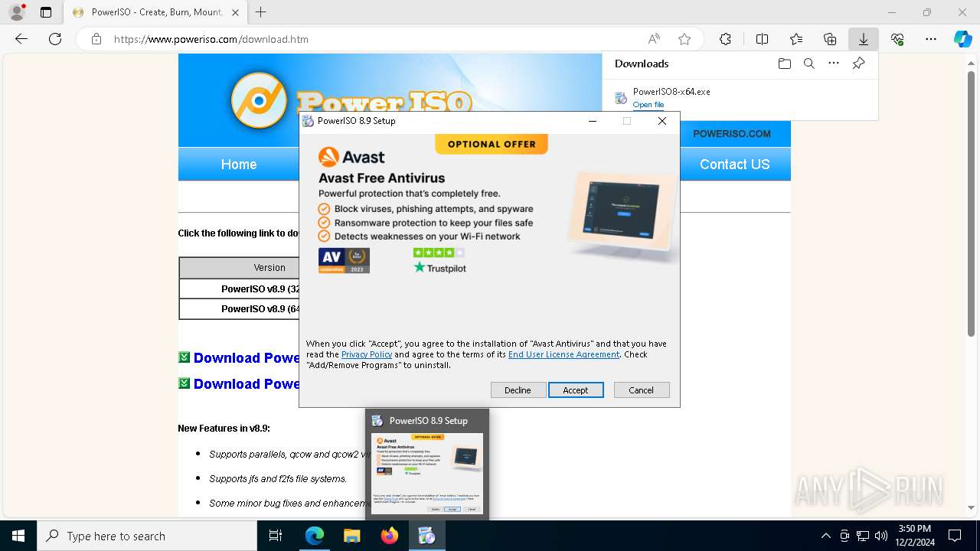Open Home on PowerISO site navigation
980x551 pixels.
tap(239, 165)
